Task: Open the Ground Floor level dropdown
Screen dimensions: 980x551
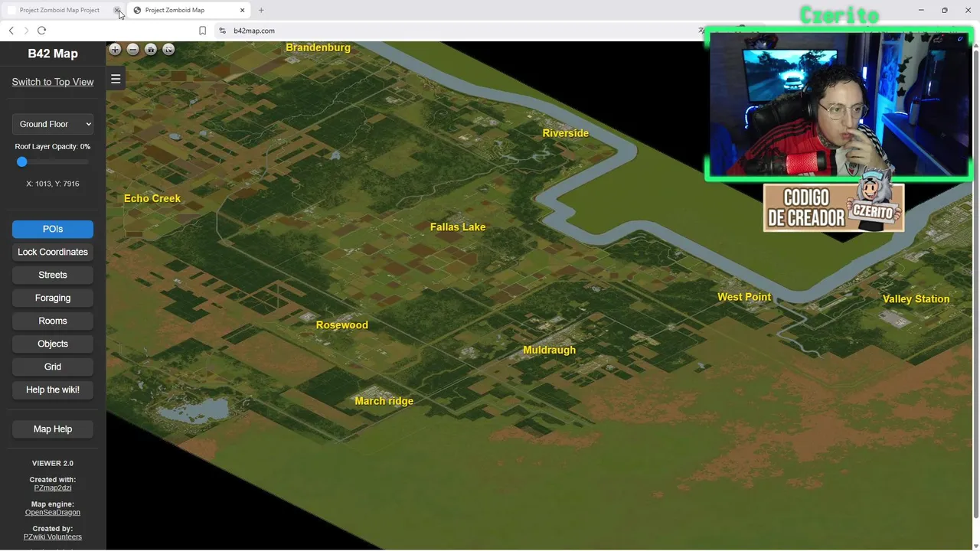Action: 53,124
